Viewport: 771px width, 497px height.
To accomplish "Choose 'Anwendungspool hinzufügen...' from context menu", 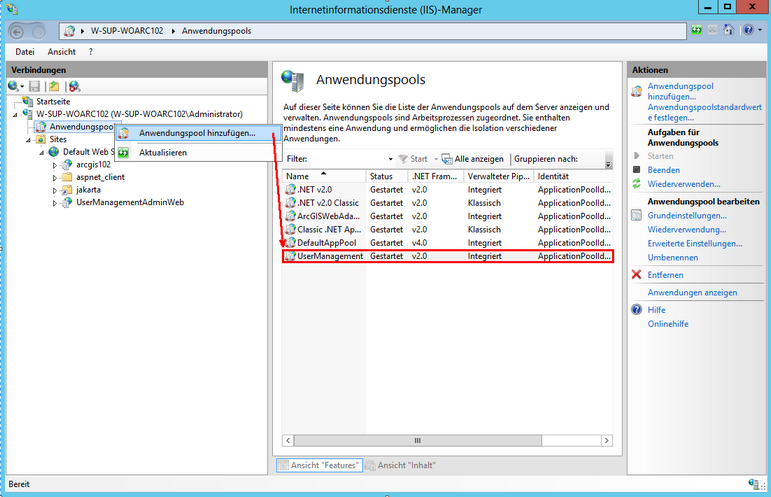I will point(198,133).
